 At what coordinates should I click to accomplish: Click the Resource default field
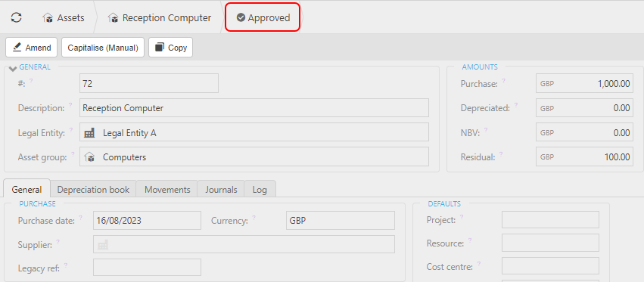(550, 243)
